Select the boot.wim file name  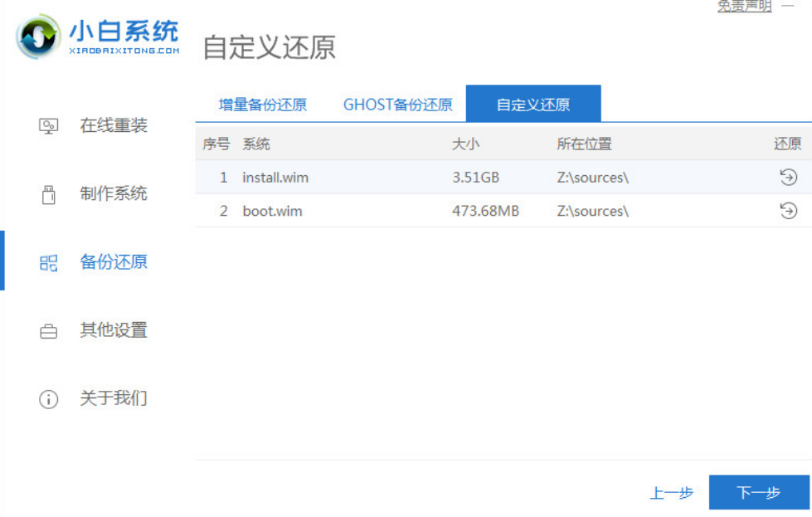[272, 211]
